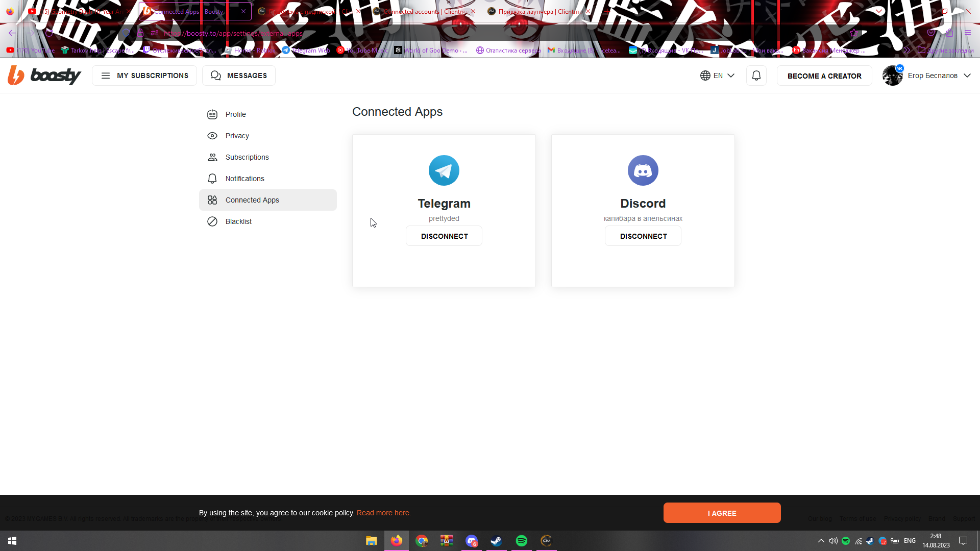Image resolution: width=980 pixels, height=551 pixels.
Task: Open the 'Read more here' cookie link
Action: pos(383,513)
